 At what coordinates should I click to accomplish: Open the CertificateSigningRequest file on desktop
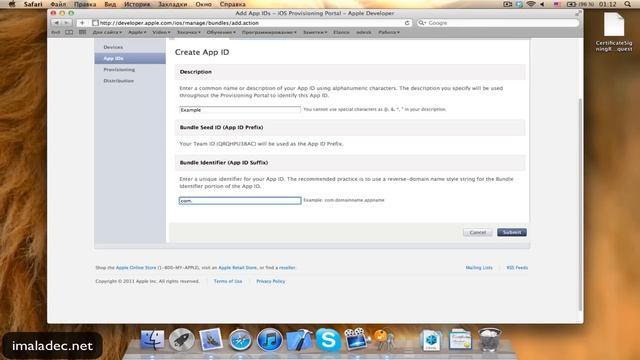(614, 32)
